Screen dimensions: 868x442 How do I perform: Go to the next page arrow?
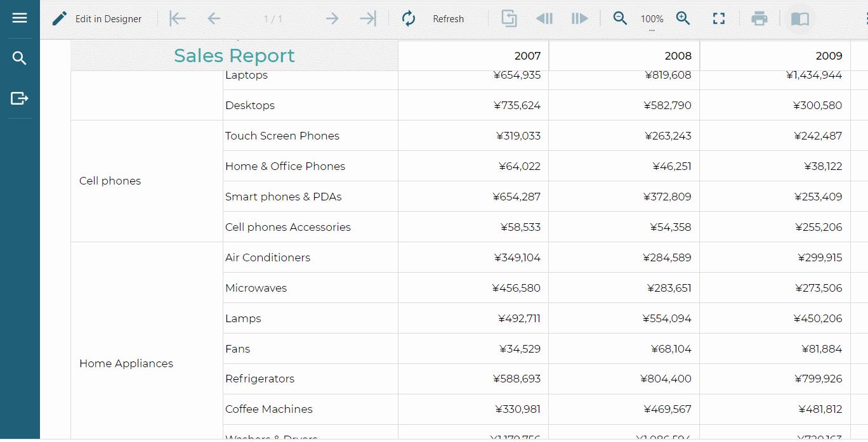click(332, 18)
